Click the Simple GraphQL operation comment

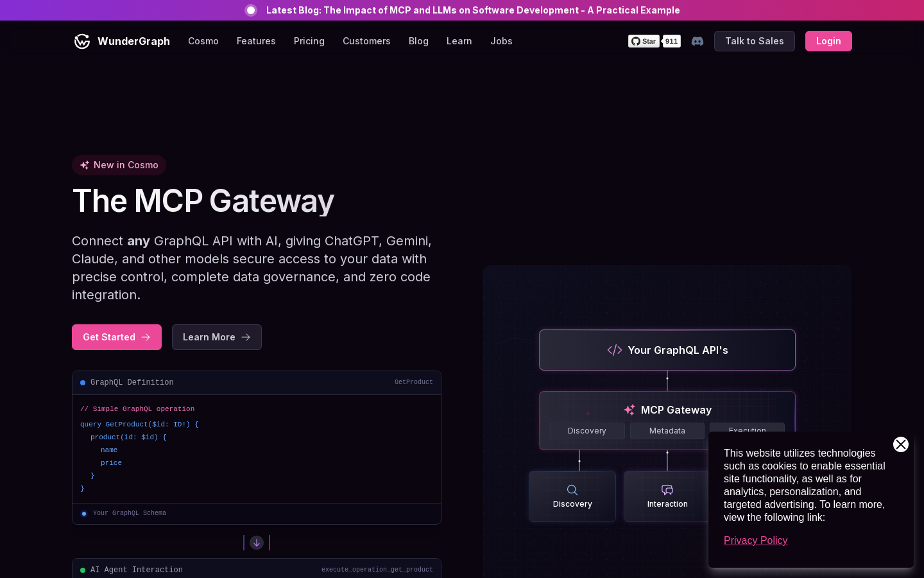pos(137,409)
